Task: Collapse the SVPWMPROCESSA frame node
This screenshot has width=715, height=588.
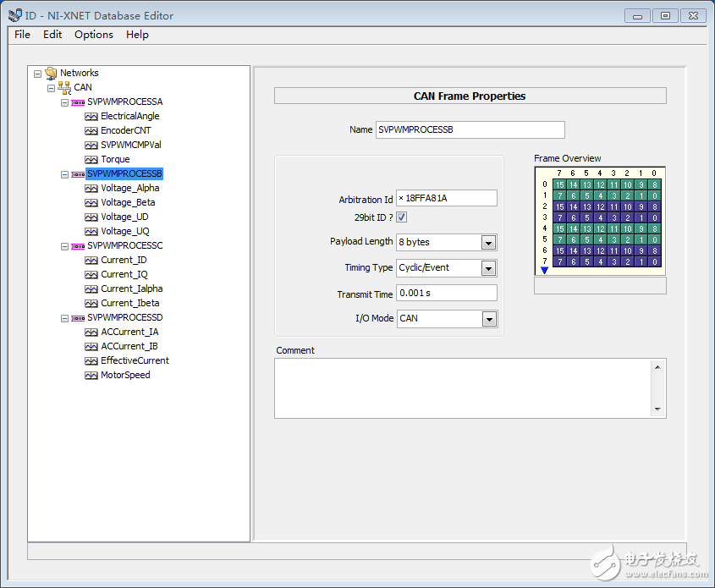Action: [x=65, y=102]
